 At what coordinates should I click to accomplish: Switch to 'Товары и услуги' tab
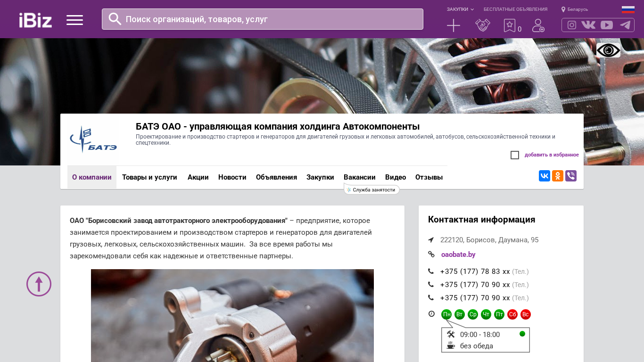[149, 177]
